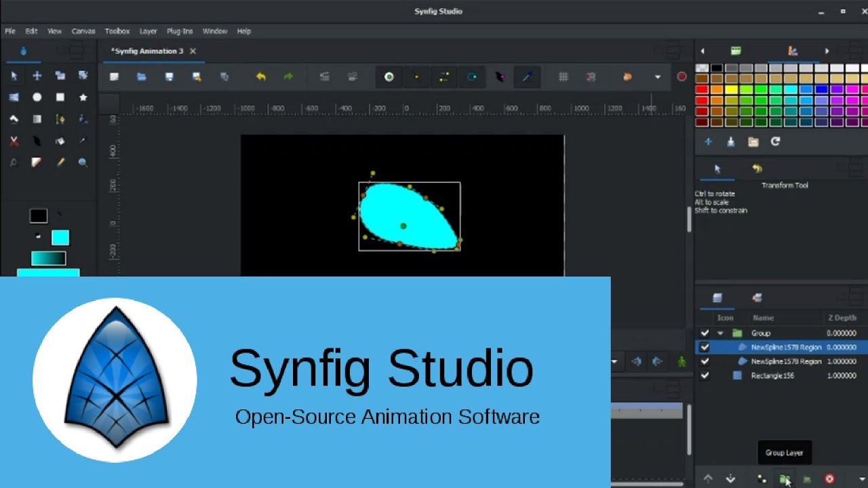
Task: Toggle onion skin icon in toolbar
Action: tap(627, 77)
